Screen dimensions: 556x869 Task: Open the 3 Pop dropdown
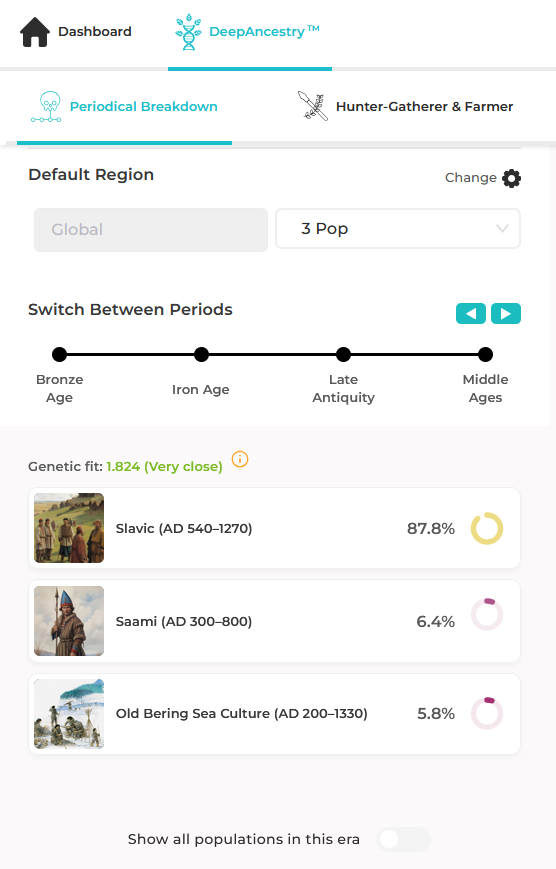click(x=398, y=228)
